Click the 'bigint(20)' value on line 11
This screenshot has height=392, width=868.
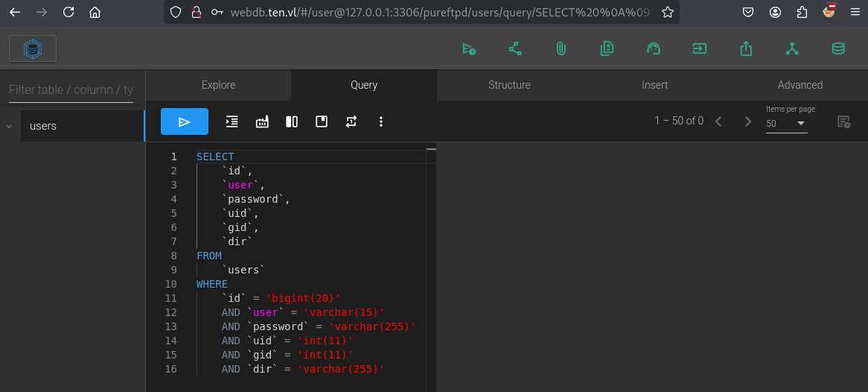click(x=304, y=298)
